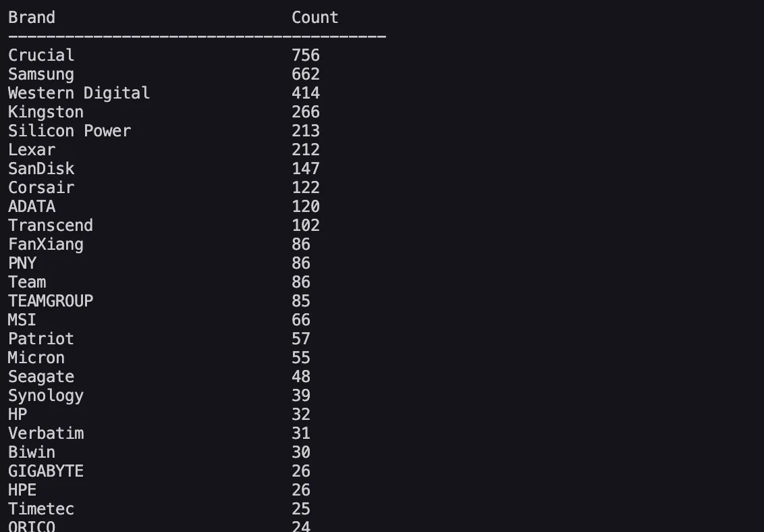The height and width of the screenshot is (532, 764).
Task: Select the Samsung row label
Action: point(41,74)
